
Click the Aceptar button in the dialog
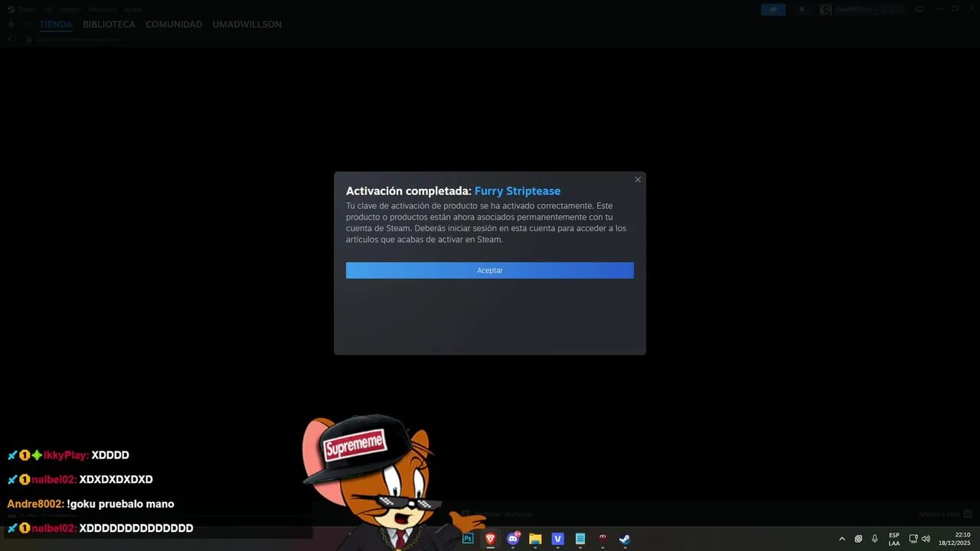489,270
